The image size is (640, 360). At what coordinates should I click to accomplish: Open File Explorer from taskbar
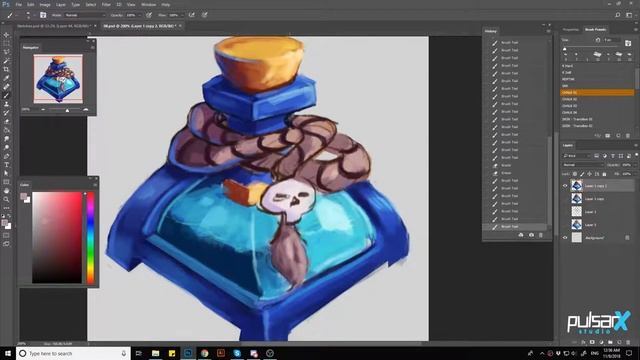[x=156, y=353]
